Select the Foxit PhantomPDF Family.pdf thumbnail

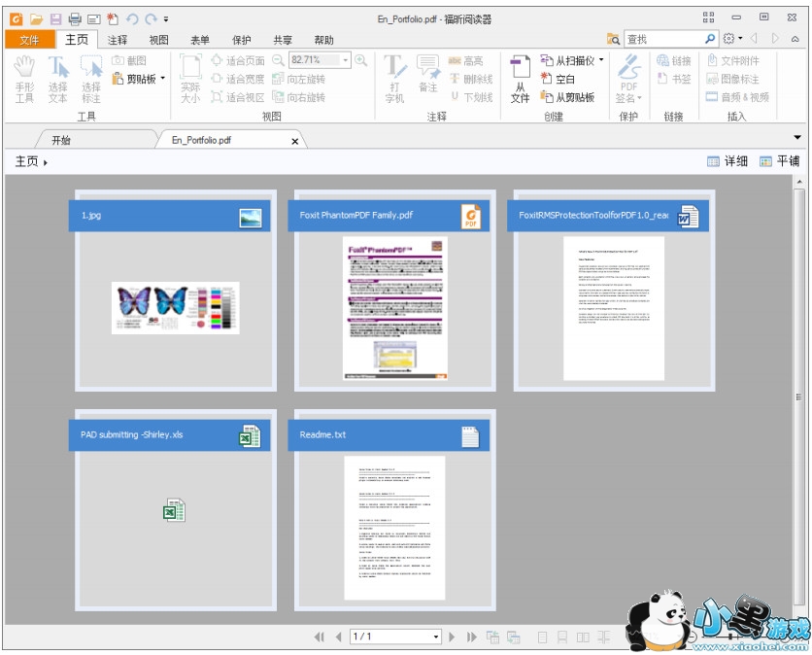pos(395,292)
